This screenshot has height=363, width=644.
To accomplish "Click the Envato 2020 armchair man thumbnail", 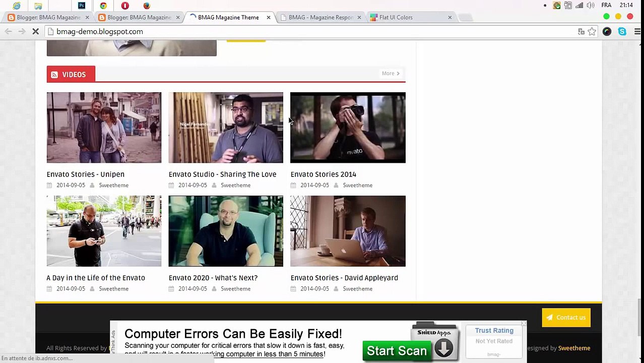I will pos(226,231).
